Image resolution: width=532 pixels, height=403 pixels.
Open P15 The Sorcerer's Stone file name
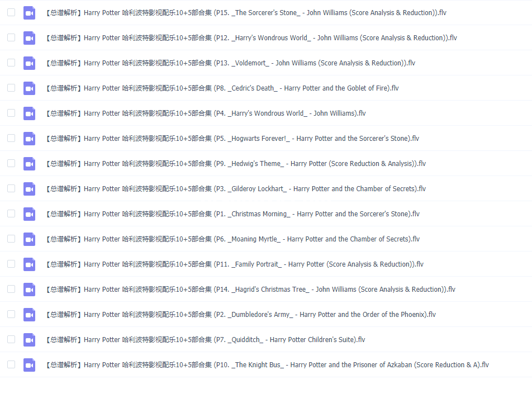pos(246,13)
